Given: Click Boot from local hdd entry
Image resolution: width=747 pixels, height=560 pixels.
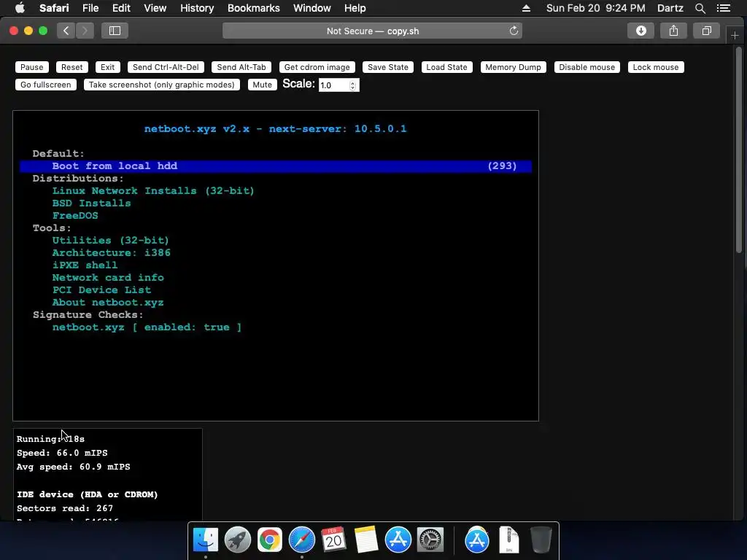Looking at the screenshot, I should pos(276,166).
